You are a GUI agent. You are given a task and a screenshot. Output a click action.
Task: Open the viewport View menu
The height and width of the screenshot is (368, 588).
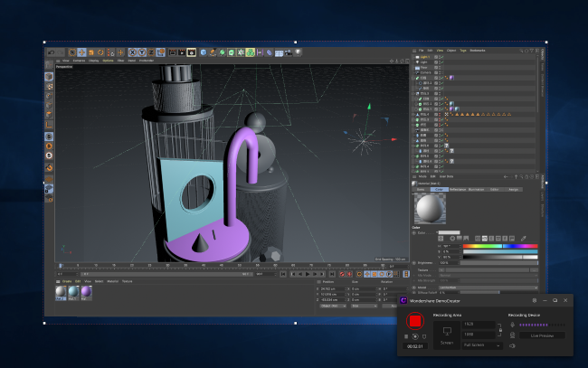(x=66, y=61)
